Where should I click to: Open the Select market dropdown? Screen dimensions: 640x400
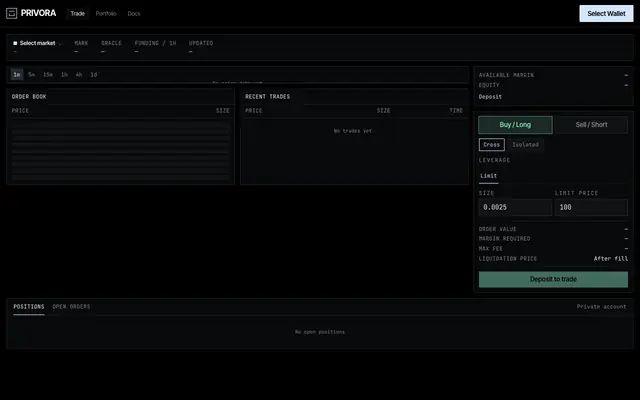coord(37,43)
